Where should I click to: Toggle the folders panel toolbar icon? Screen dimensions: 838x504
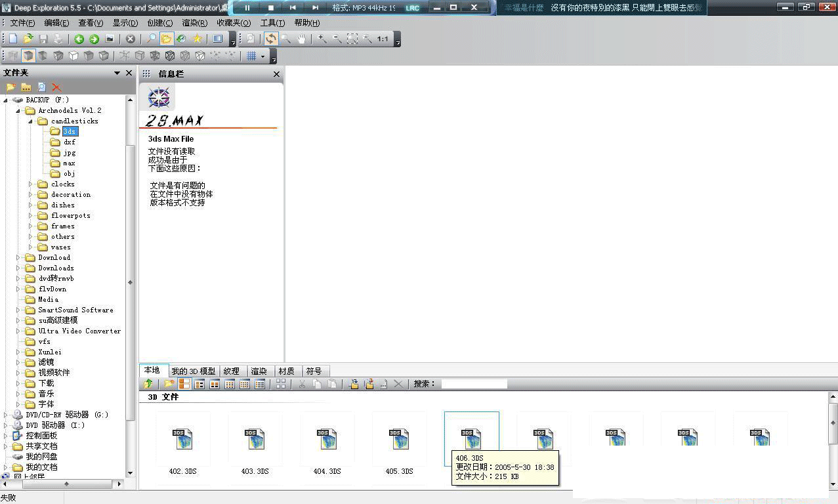pyautogui.click(x=167, y=39)
